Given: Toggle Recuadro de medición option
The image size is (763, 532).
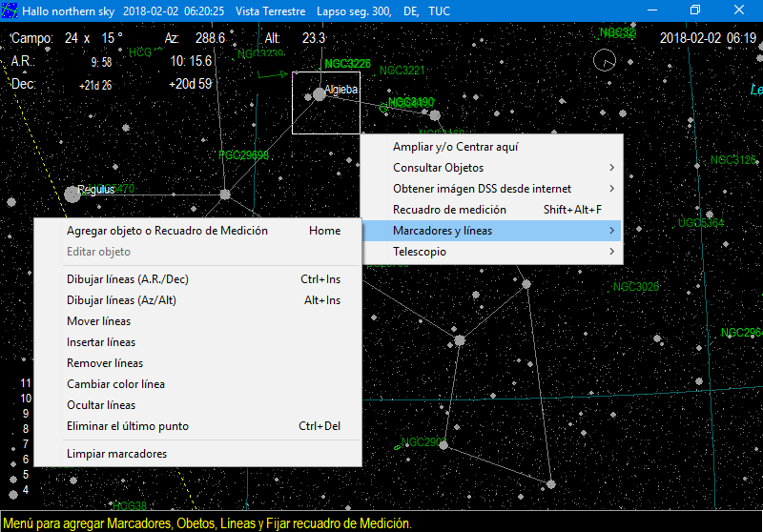Looking at the screenshot, I should pos(449,210).
